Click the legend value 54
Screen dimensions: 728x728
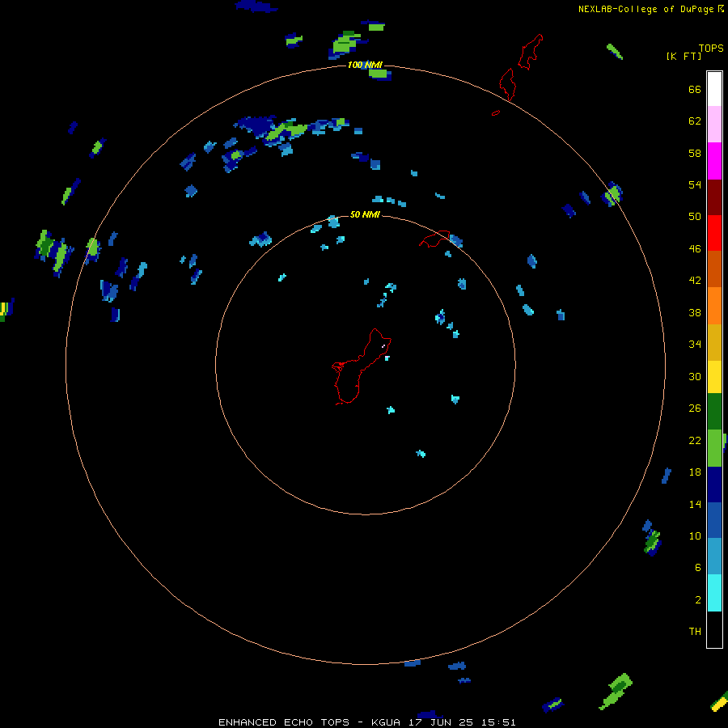click(x=695, y=184)
